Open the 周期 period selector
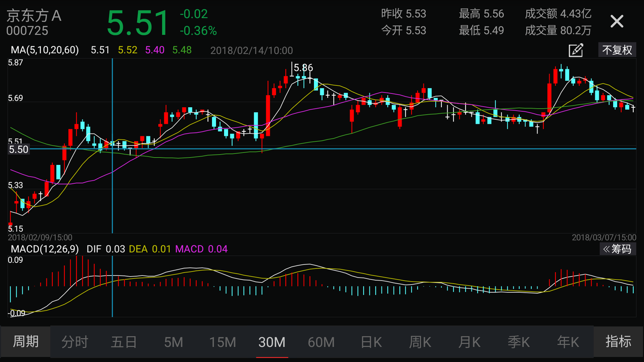This screenshot has height=362, width=644. tap(25, 342)
